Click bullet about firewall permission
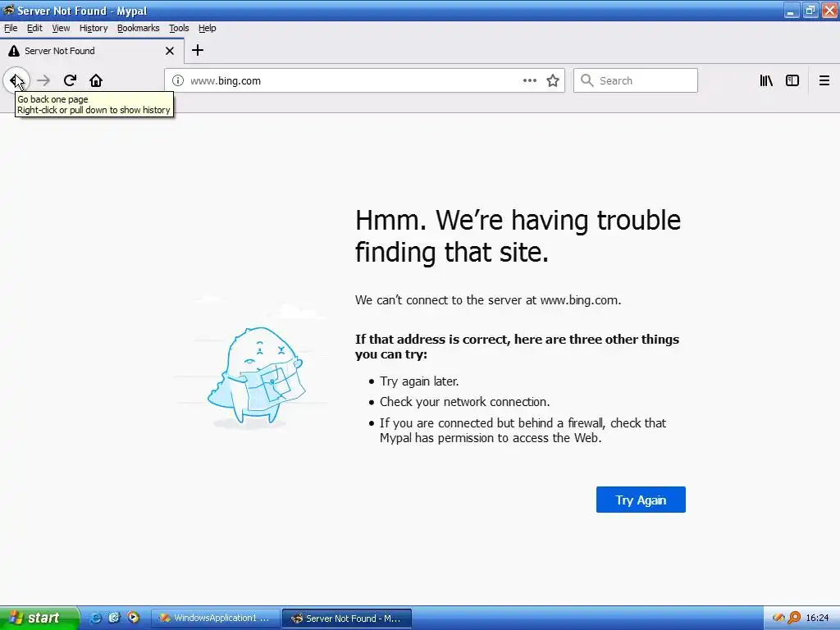The image size is (840, 630). tap(523, 430)
